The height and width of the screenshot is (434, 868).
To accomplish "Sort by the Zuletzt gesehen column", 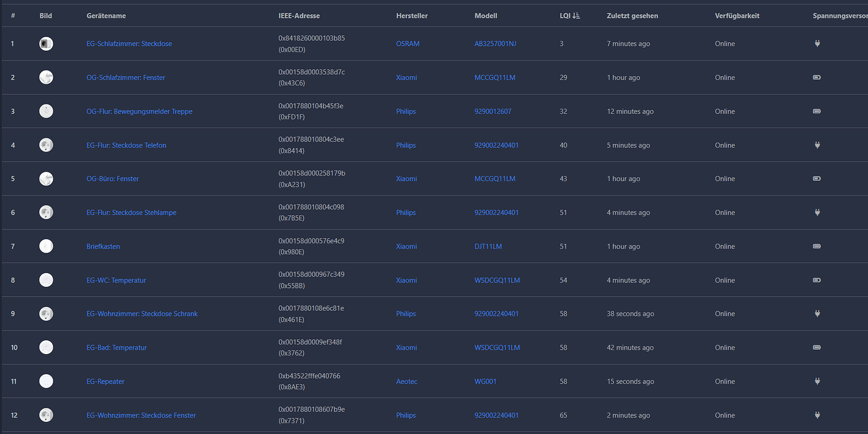I will coord(632,16).
